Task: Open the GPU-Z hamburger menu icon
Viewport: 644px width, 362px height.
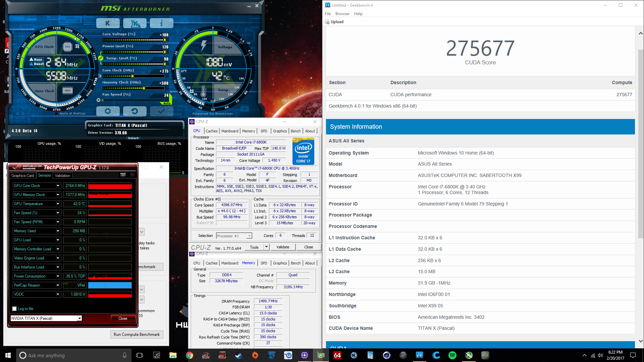Action: tap(132, 175)
